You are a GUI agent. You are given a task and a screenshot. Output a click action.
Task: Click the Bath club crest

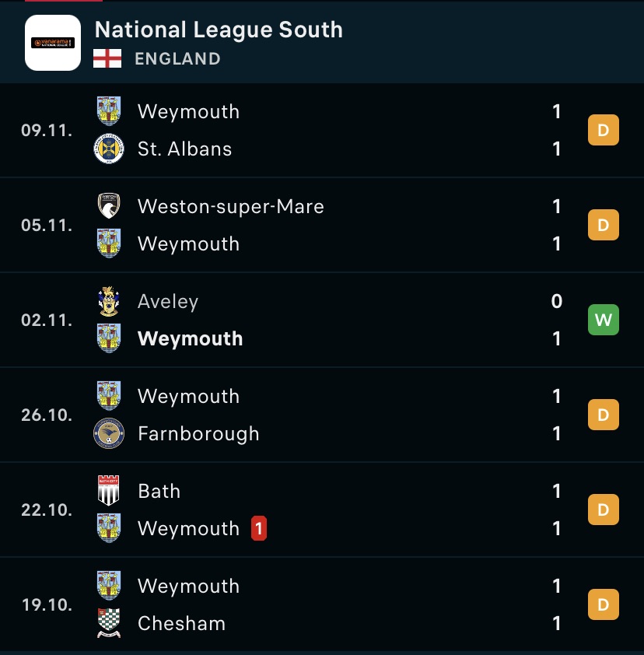pyautogui.click(x=108, y=491)
